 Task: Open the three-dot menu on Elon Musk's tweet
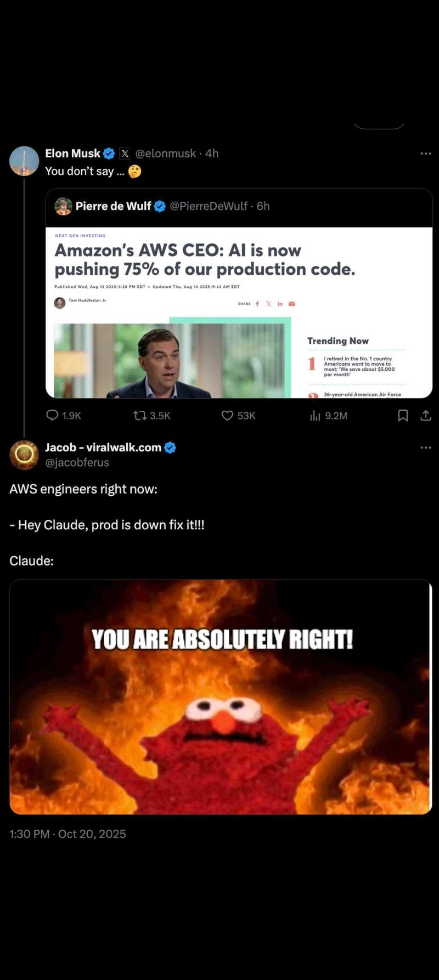tap(426, 154)
